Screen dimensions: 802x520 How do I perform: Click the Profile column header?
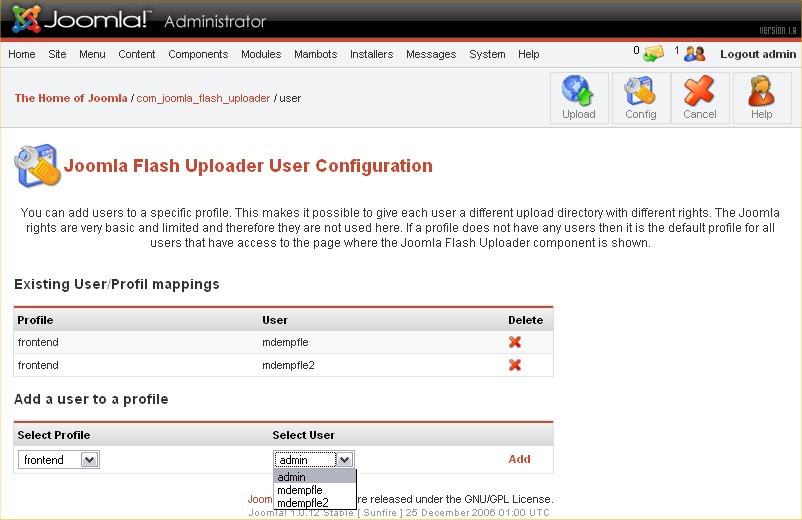click(35, 320)
